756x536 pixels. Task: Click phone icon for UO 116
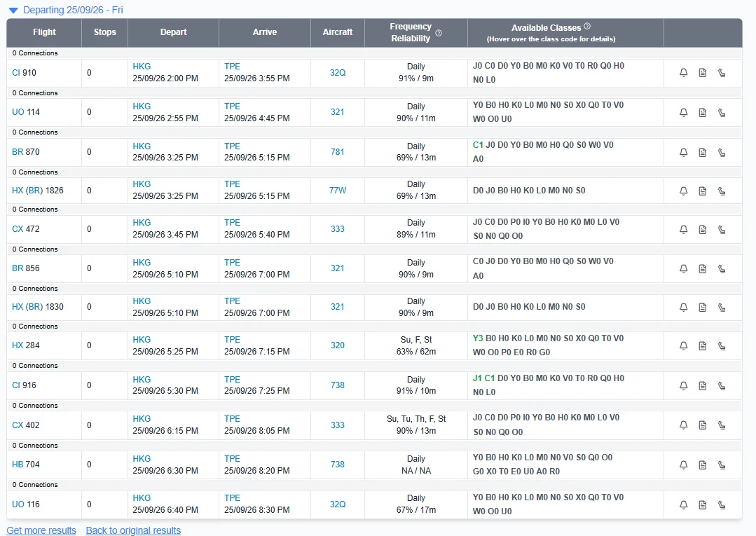pyautogui.click(x=722, y=504)
